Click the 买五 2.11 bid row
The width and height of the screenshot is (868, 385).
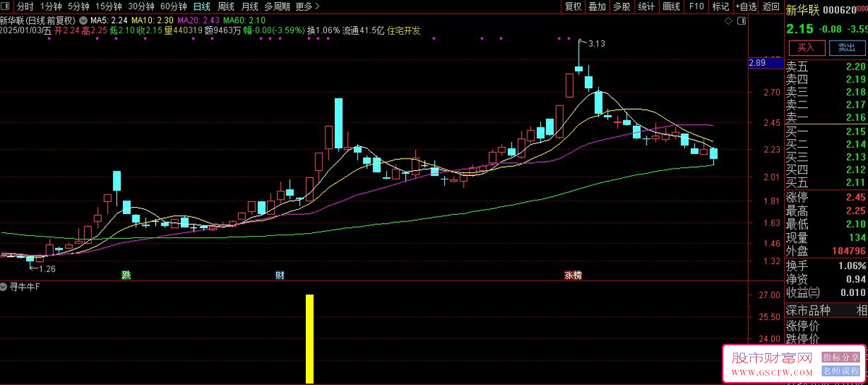(826, 182)
